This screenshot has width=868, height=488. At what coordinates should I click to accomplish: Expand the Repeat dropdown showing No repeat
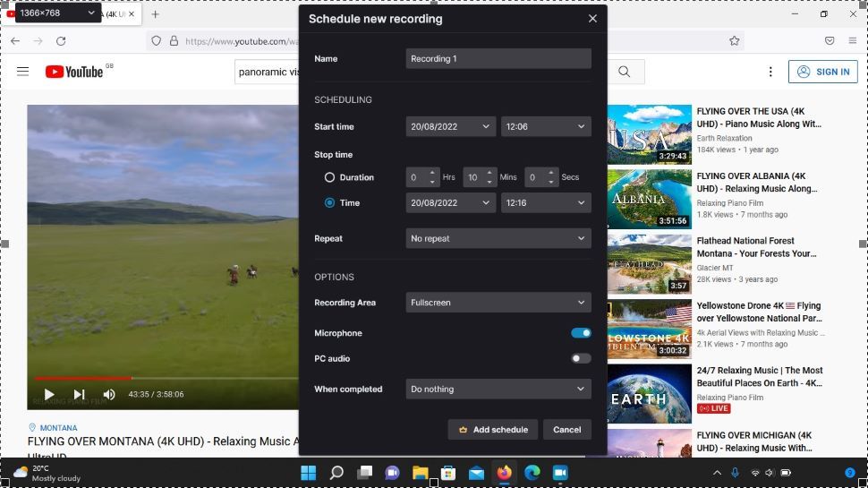(498, 239)
